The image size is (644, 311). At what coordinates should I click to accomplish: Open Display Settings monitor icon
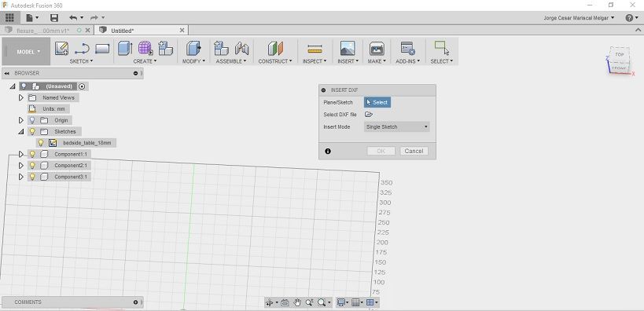coord(340,303)
